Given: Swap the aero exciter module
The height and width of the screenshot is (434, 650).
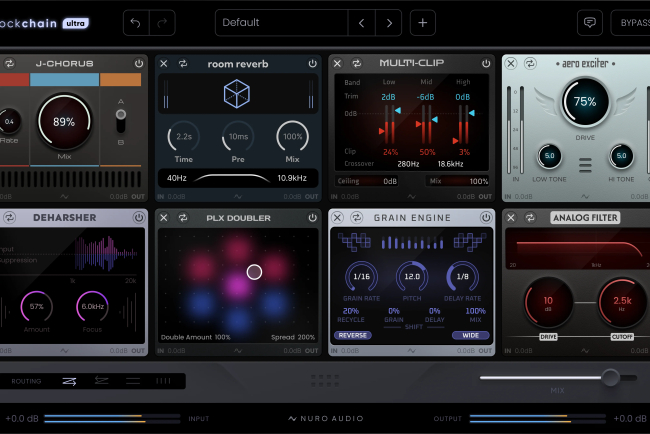Looking at the screenshot, I should point(530,63).
